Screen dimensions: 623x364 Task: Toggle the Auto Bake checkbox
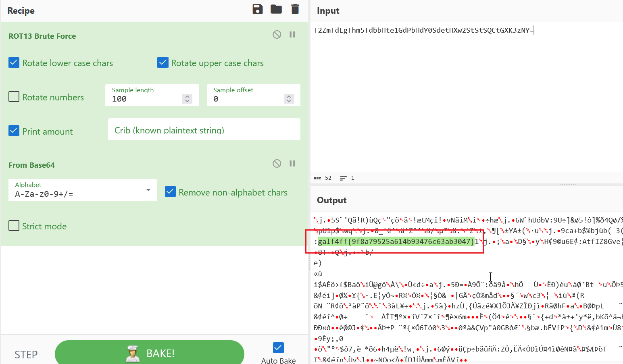click(x=278, y=347)
